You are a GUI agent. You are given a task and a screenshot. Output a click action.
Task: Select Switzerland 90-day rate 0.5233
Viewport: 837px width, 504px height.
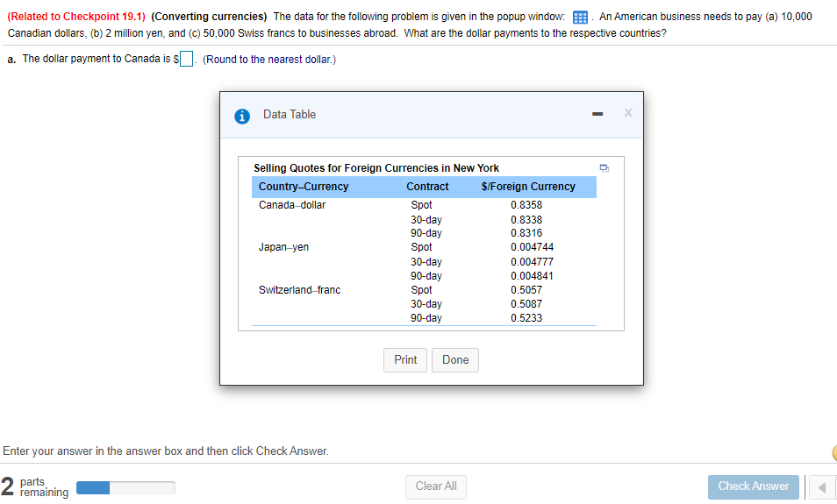coord(526,318)
